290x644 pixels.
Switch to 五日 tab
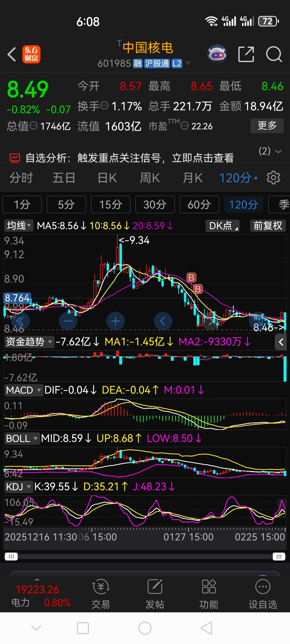coord(64,178)
